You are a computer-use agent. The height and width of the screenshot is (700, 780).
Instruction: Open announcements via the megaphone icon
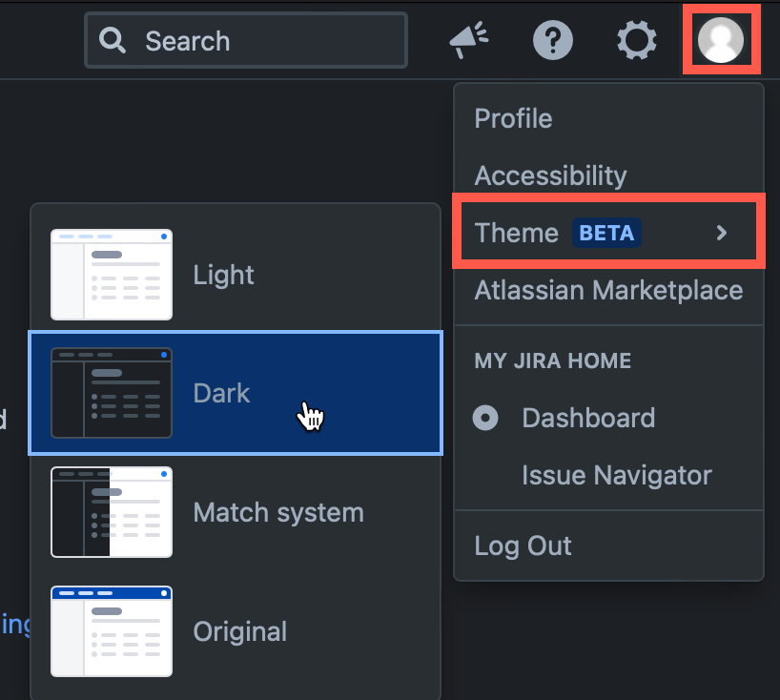(x=468, y=40)
